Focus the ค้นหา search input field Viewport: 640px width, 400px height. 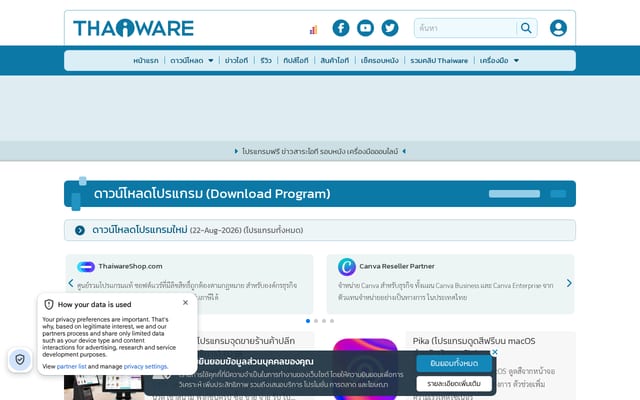coord(465,28)
